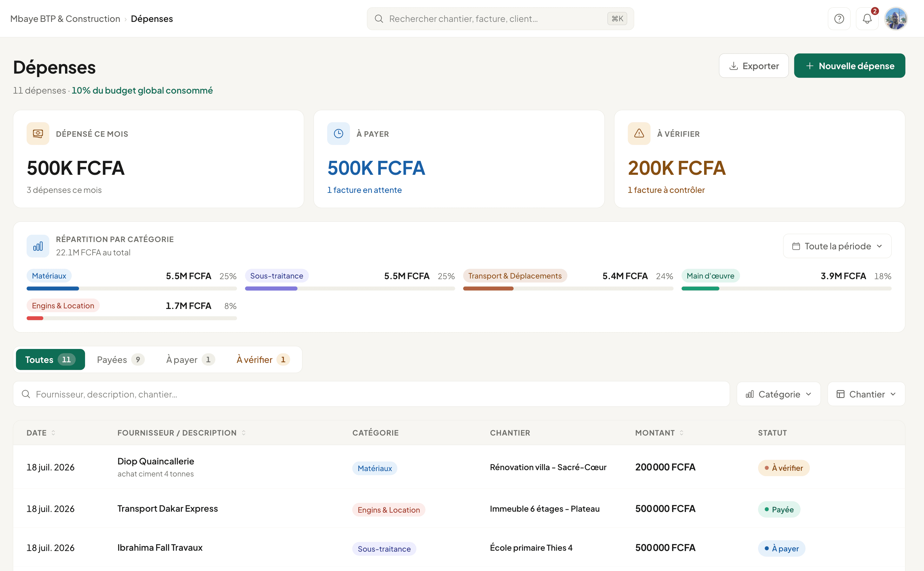Expand the Catégorie filter dropdown
Screen dimensions: 924x571
tap(779, 394)
